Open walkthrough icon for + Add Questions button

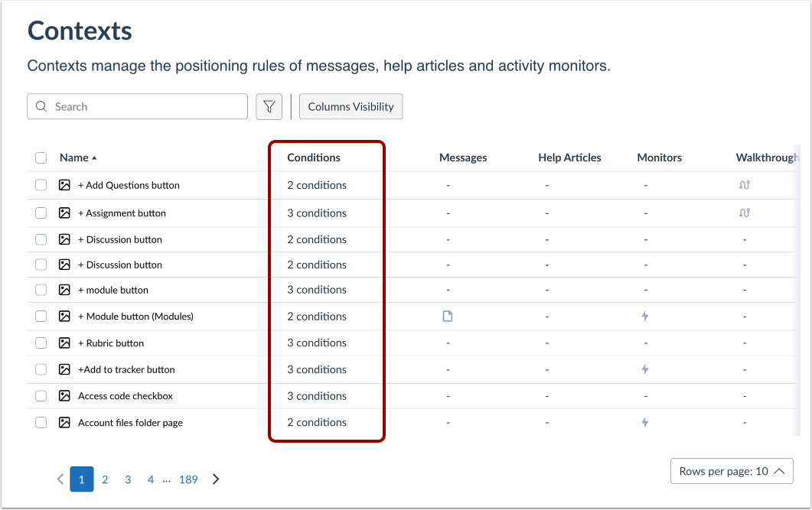click(x=744, y=185)
